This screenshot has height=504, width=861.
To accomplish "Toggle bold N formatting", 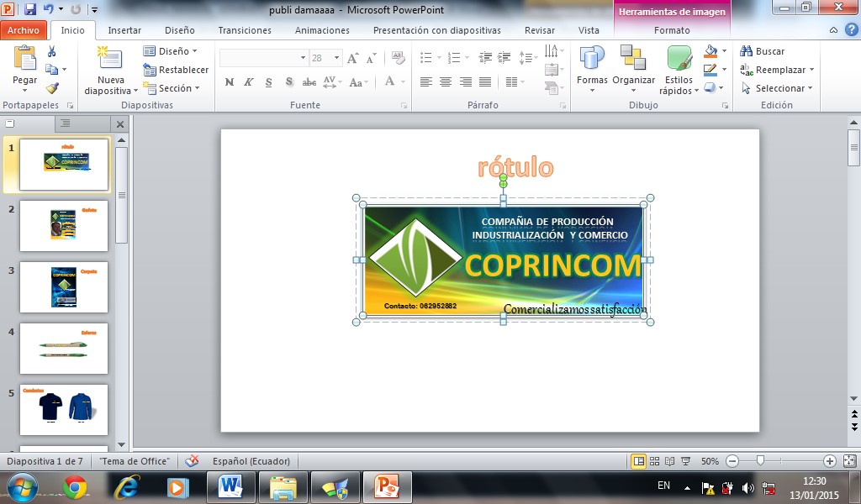I will (x=230, y=82).
